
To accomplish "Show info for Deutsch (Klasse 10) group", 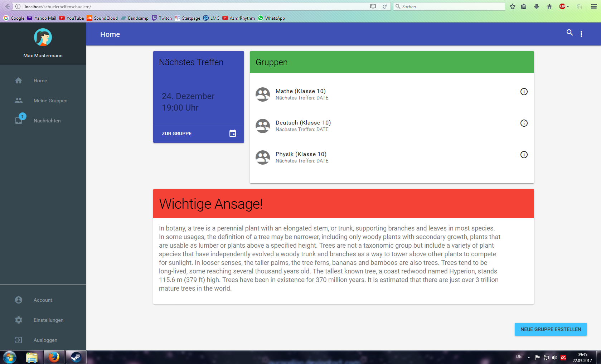I will (x=524, y=123).
